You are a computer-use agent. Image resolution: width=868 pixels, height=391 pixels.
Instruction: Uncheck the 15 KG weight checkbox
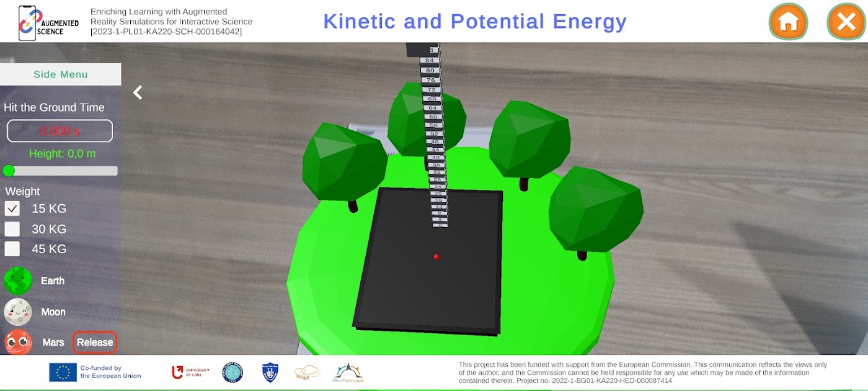pos(12,209)
